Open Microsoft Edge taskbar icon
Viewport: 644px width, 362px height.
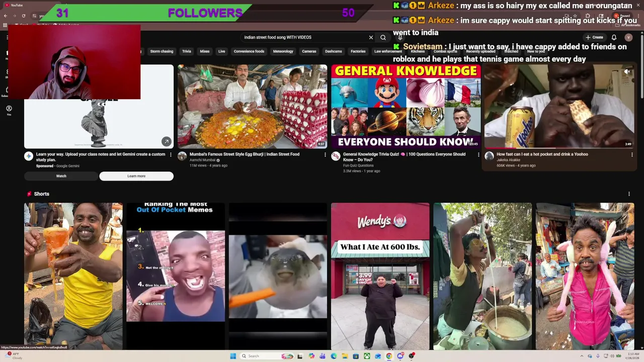(334, 356)
